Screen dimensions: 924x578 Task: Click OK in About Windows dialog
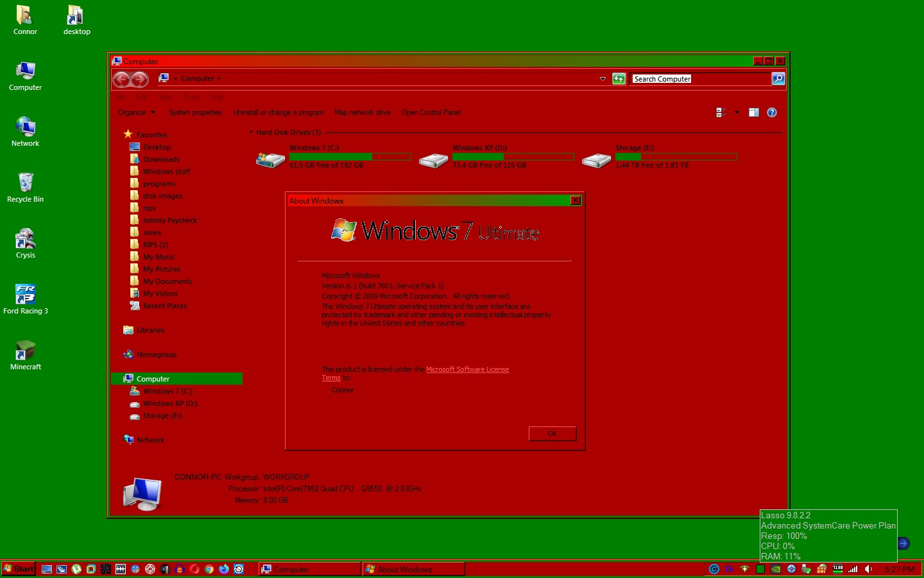[x=552, y=433]
